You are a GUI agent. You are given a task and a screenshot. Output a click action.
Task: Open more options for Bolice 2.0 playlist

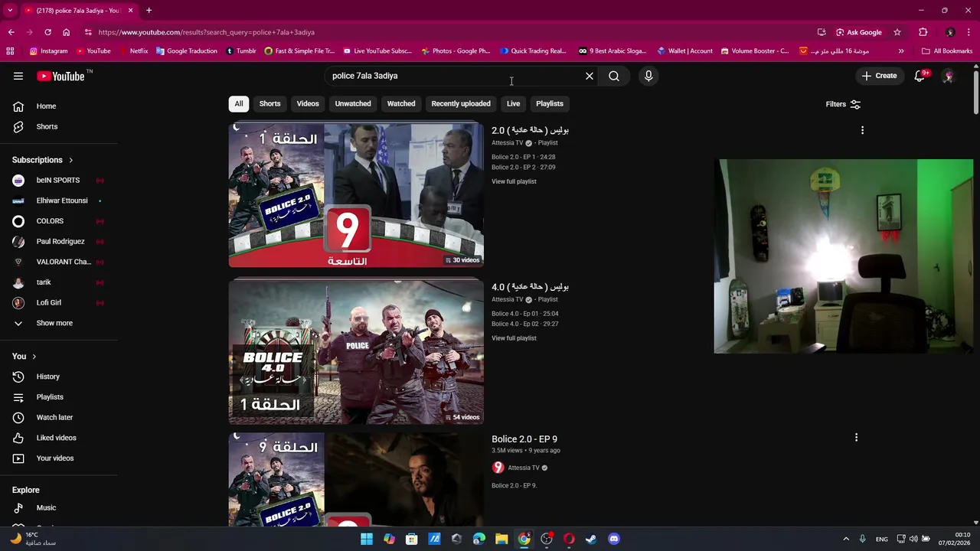click(x=862, y=130)
